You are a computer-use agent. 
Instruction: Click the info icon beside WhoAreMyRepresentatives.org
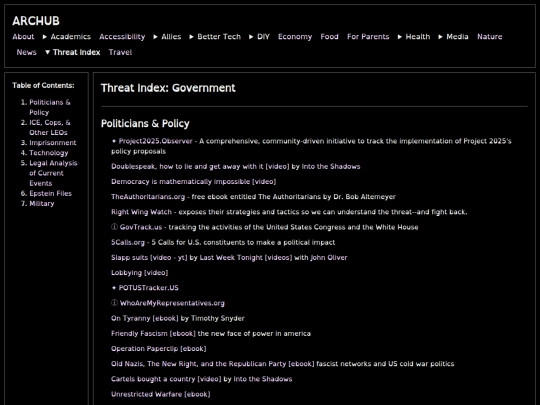(x=114, y=303)
